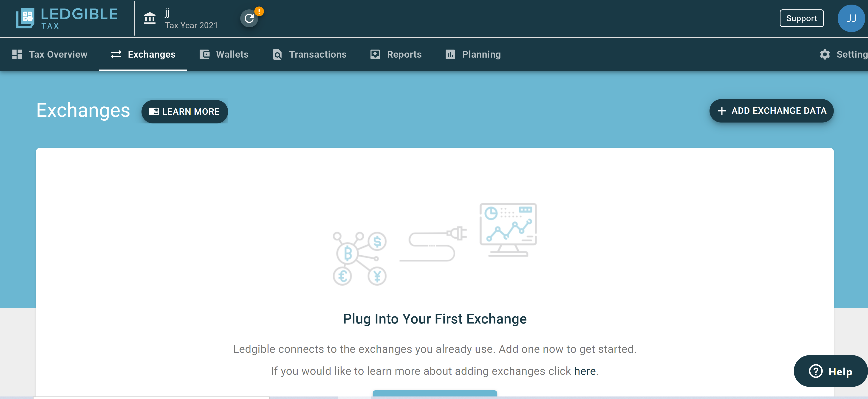This screenshot has width=868, height=399.
Task: Click the Reports download icon
Action: coord(375,54)
